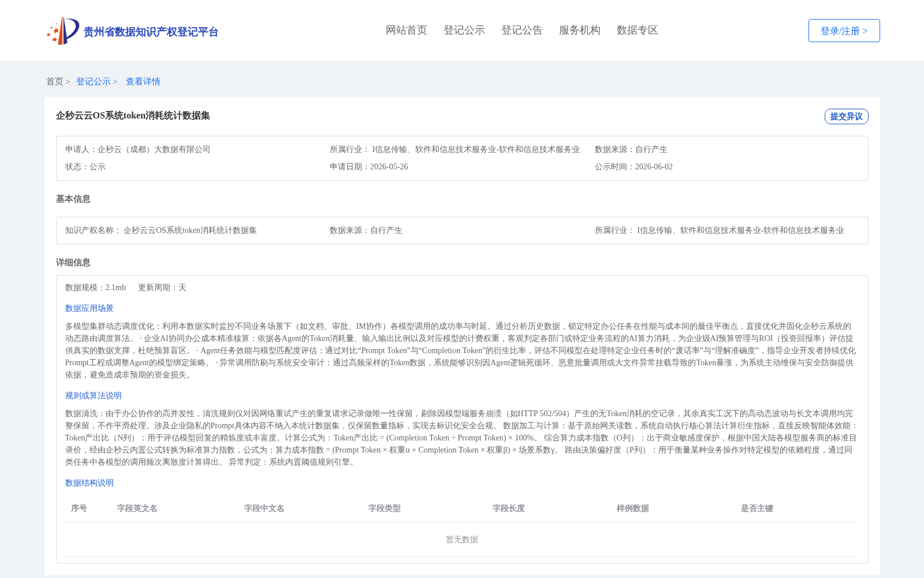
Task: Click the 数据结构说明 subheading
Action: (x=90, y=483)
